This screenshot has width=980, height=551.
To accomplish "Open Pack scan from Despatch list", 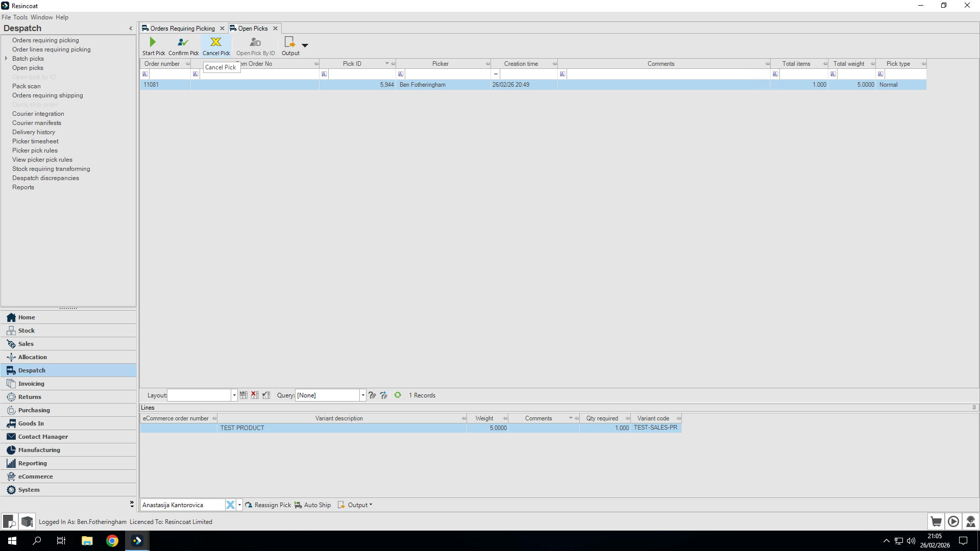I will (x=27, y=86).
